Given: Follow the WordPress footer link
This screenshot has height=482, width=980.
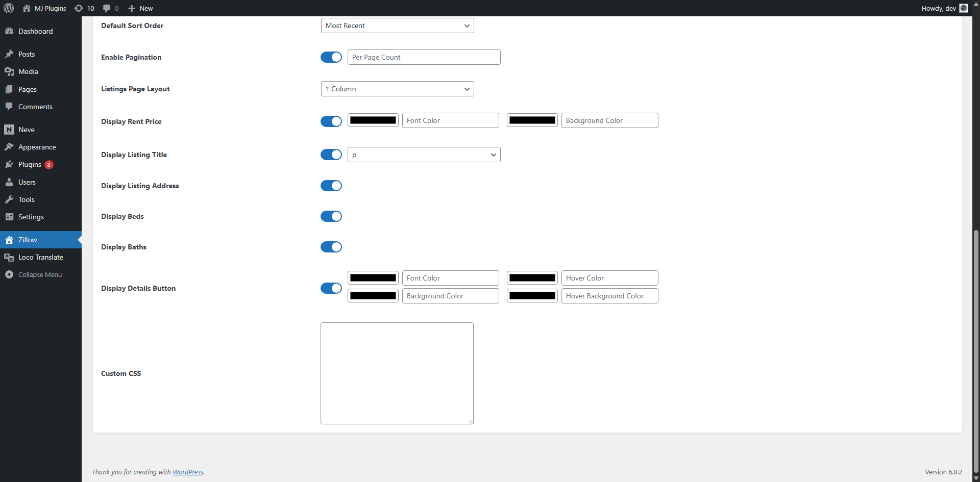Looking at the screenshot, I should tap(188, 472).
